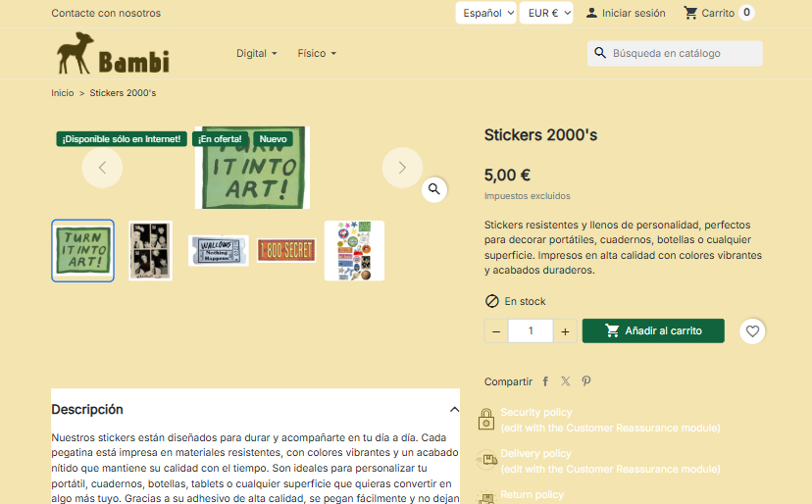
Task: Click the Delivery policy text
Action: click(535, 454)
